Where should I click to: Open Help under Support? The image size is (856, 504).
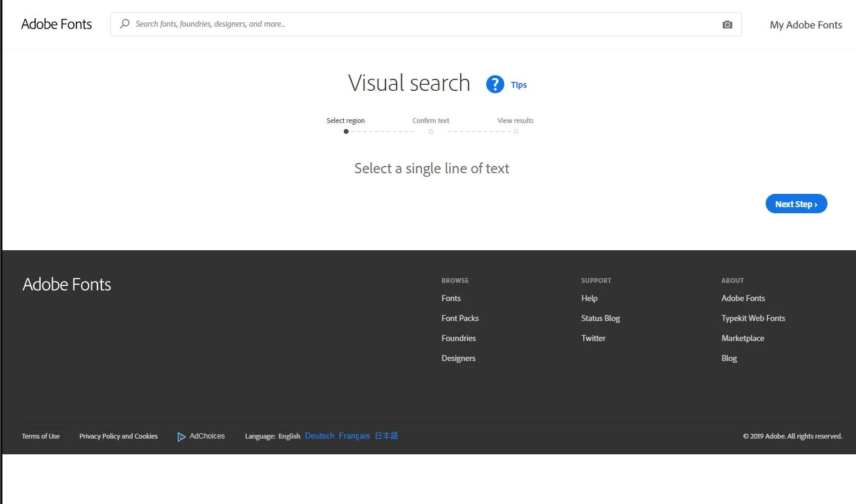coord(589,298)
